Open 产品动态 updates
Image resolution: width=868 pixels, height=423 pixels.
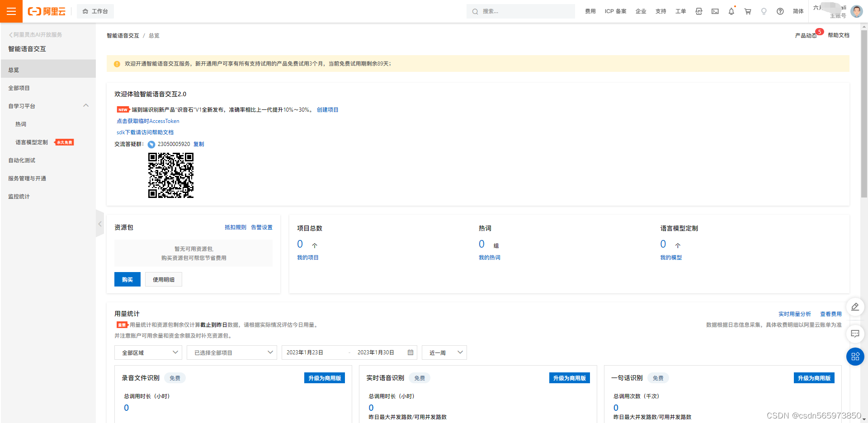tap(806, 35)
